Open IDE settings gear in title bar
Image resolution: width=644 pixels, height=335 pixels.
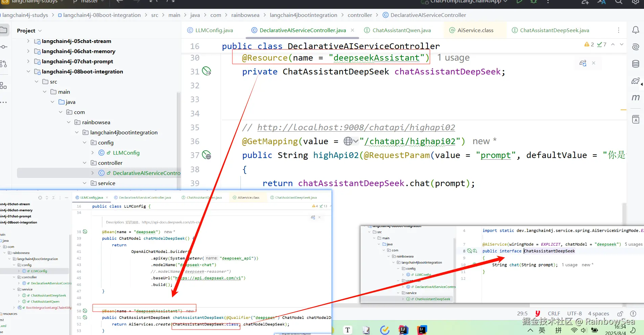click(x=636, y=2)
